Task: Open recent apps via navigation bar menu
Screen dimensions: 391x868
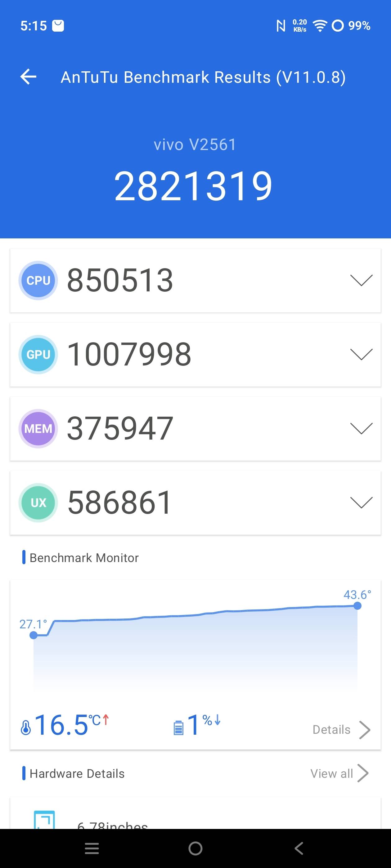Action: coord(92,848)
